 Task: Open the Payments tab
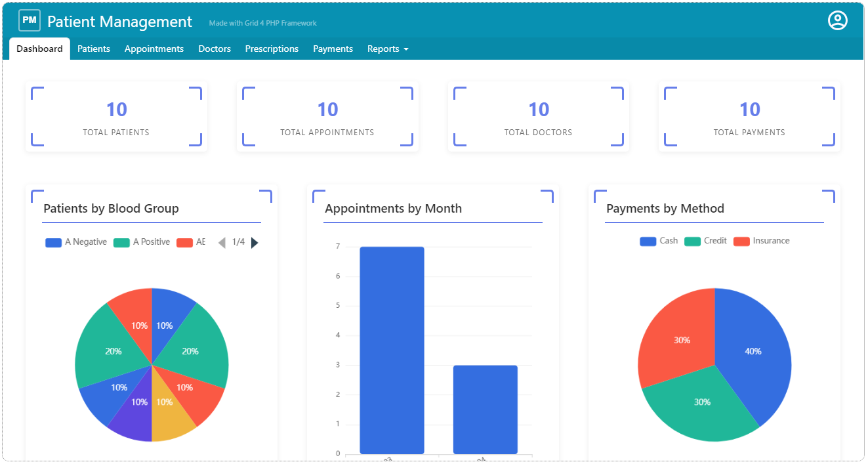tap(333, 49)
